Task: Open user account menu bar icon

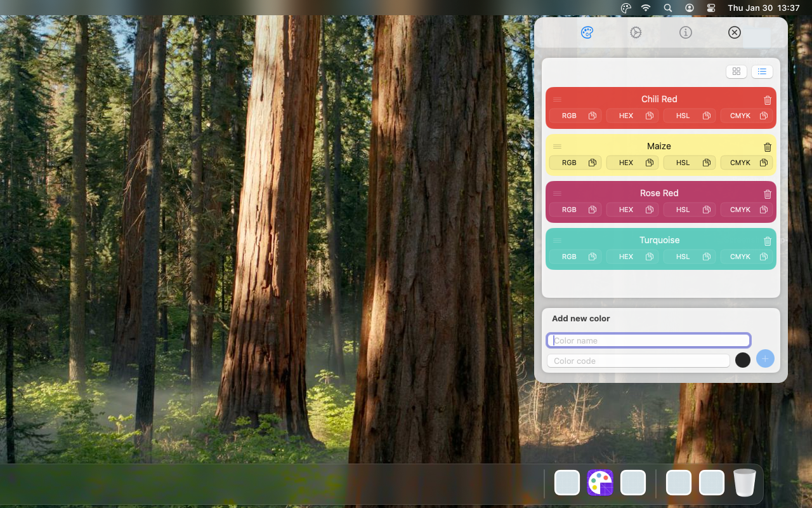Action: [690, 8]
